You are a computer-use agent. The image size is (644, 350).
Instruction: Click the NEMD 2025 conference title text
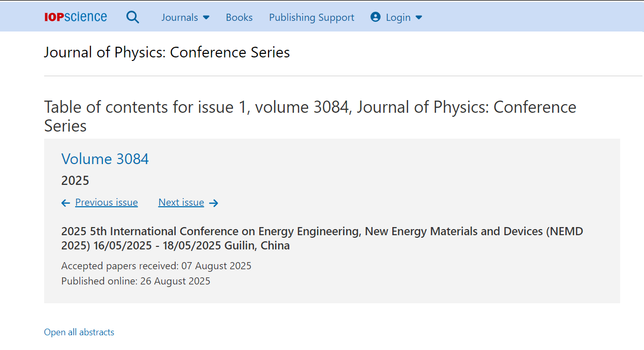pos(322,238)
